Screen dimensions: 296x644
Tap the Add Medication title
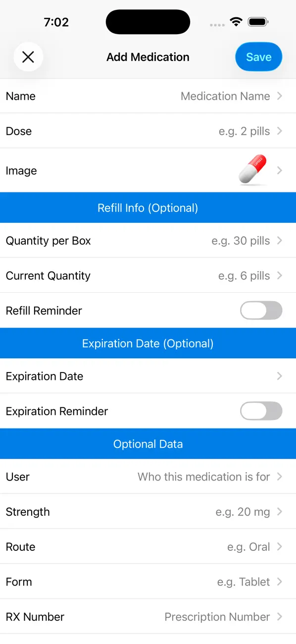point(148,57)
